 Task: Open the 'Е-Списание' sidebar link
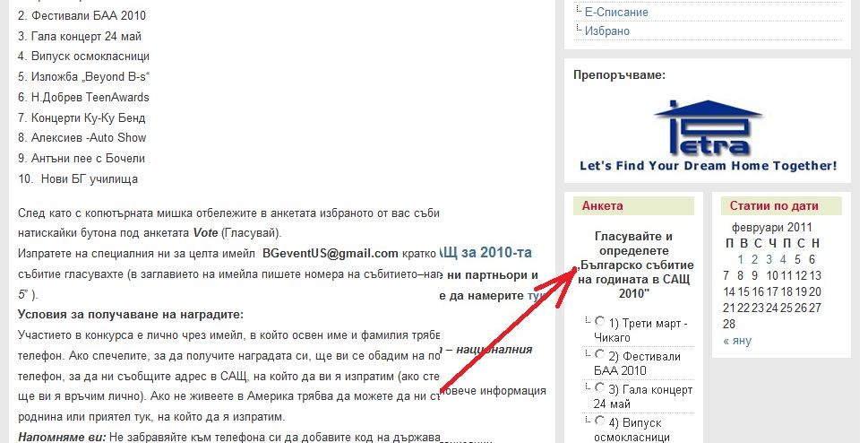click(616, 13)
